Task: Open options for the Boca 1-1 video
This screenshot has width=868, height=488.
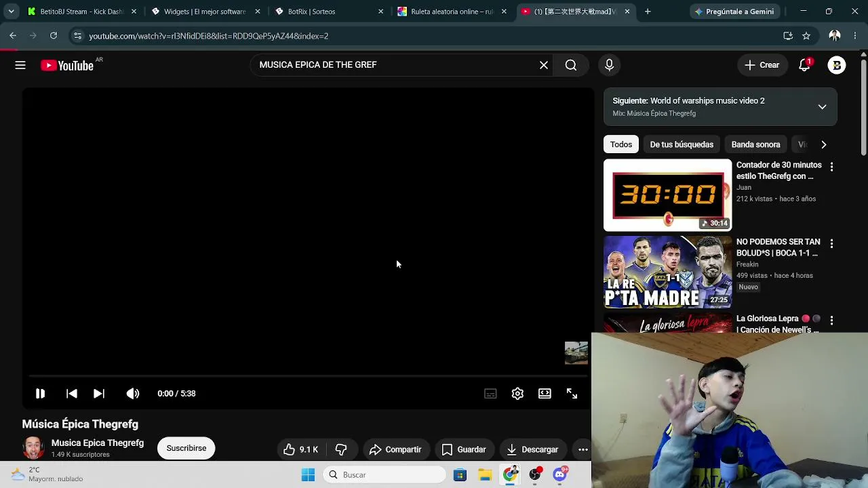Action: pyautogui.click(x=831, y=243)
